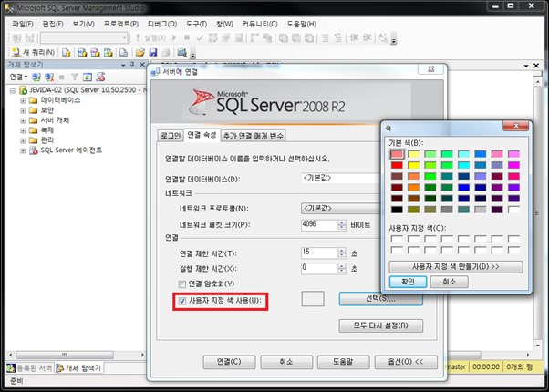Expand the 보안 tree node
Viewport: 549px width, 392px height.
pyautogui.click(x=23, y=110)
